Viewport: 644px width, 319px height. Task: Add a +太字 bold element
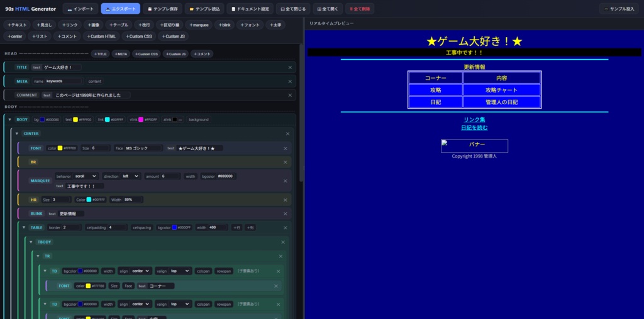[275, 25]
